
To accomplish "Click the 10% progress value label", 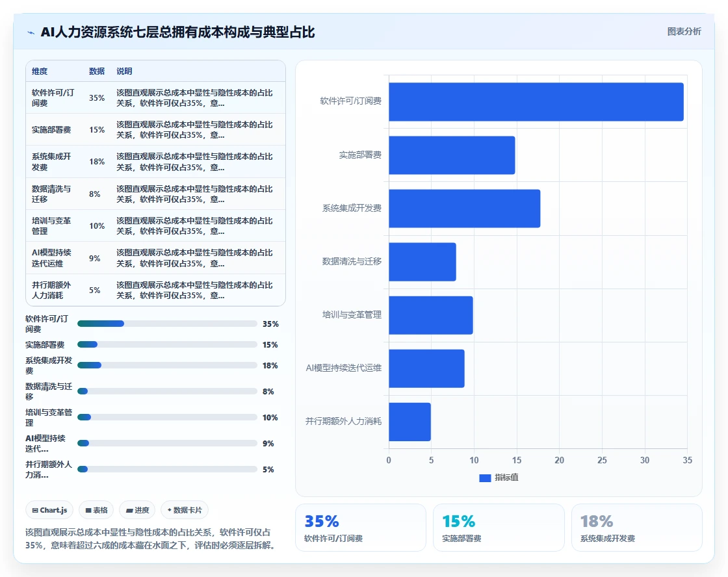I will (270, 418).
